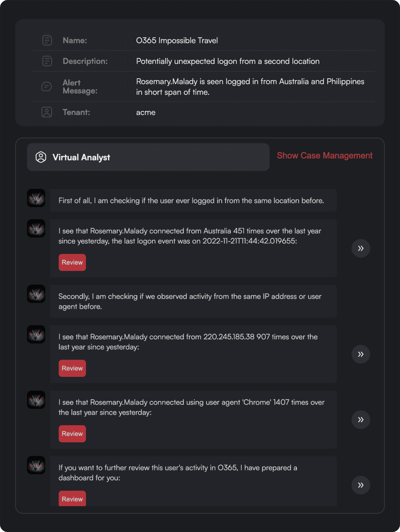Viewport: 400px width, 532px height.
Task: Click the Description row document icon
Action: [47, 61]
